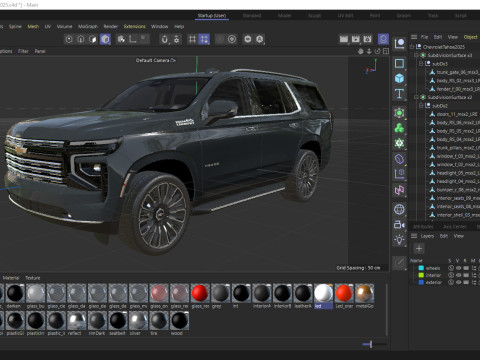Click the viewport solo hexagon icon
Image resolution: width=480 pixels, height=360 pixels.
pyautogui.click(x=248, y=39)
